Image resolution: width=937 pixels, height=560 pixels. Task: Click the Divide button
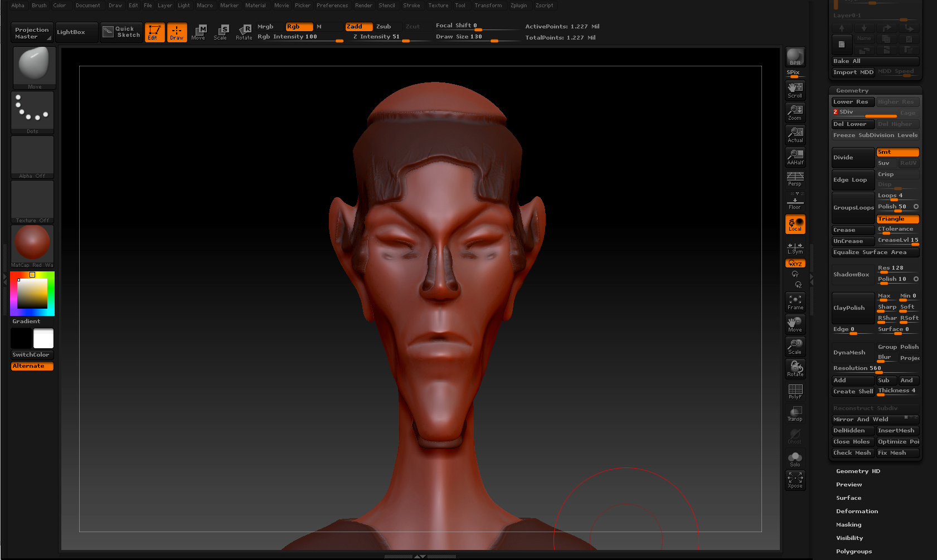(x=852, y=158)
